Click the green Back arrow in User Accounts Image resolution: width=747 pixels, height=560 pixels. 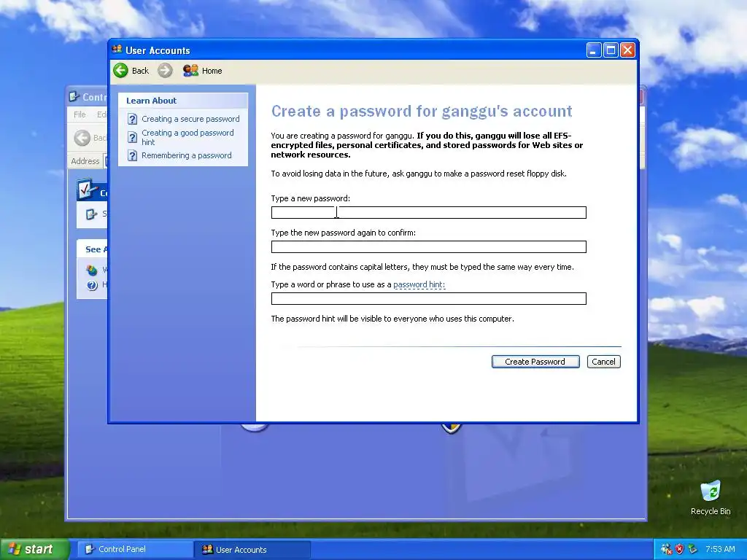(x=121, y=71)
